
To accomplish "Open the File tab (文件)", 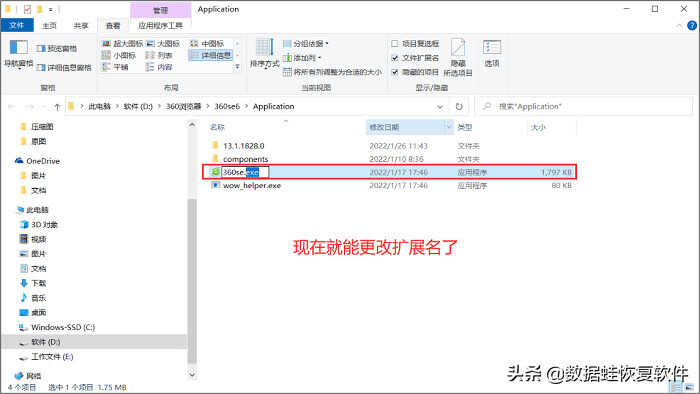I will coord(17,25).
